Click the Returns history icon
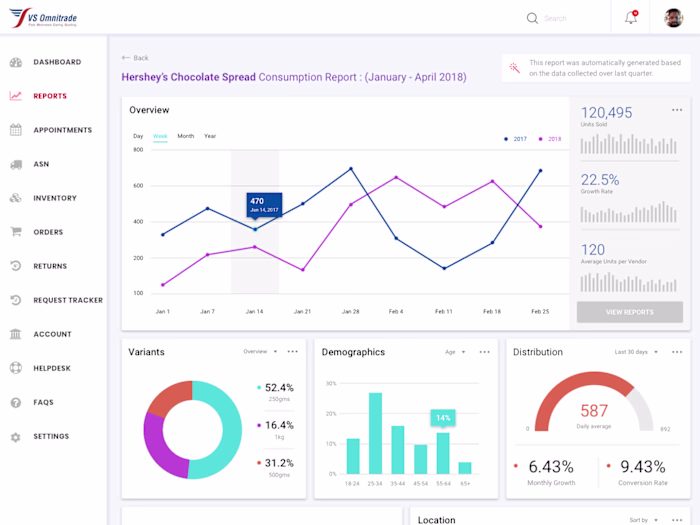Image resolution: width=700 pixels, height=525 pixels. [16, 266]
